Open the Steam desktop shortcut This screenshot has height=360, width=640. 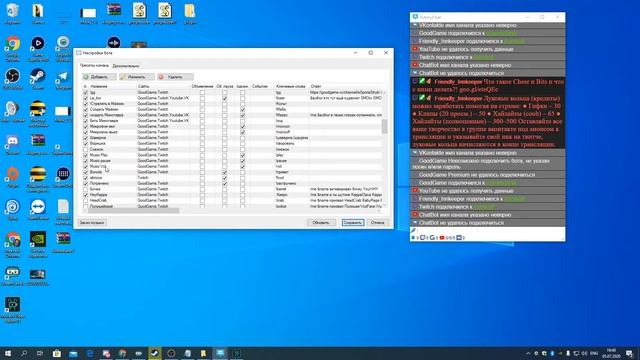click(38, 79)
